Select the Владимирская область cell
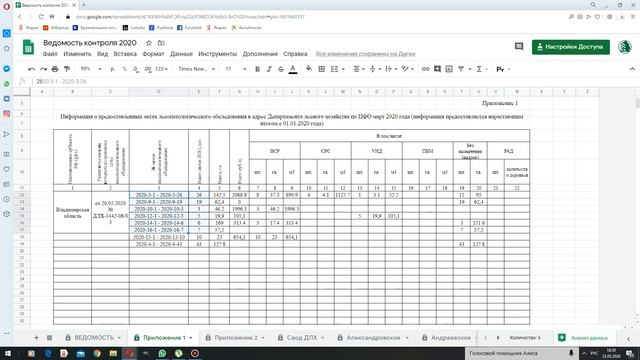640x360 pixels. (72, 212)
